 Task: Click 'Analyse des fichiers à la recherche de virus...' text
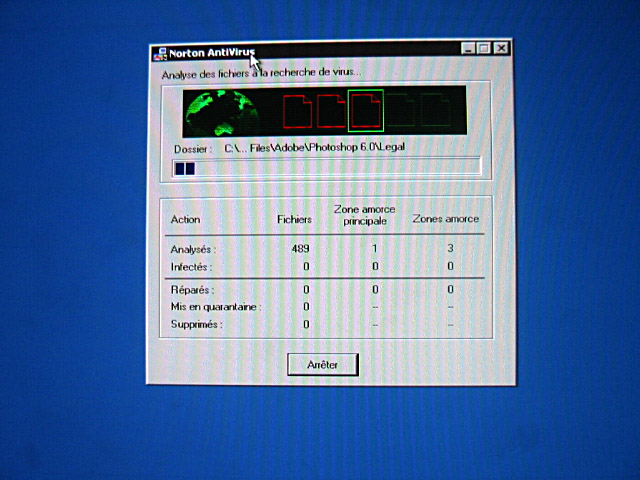261,74
